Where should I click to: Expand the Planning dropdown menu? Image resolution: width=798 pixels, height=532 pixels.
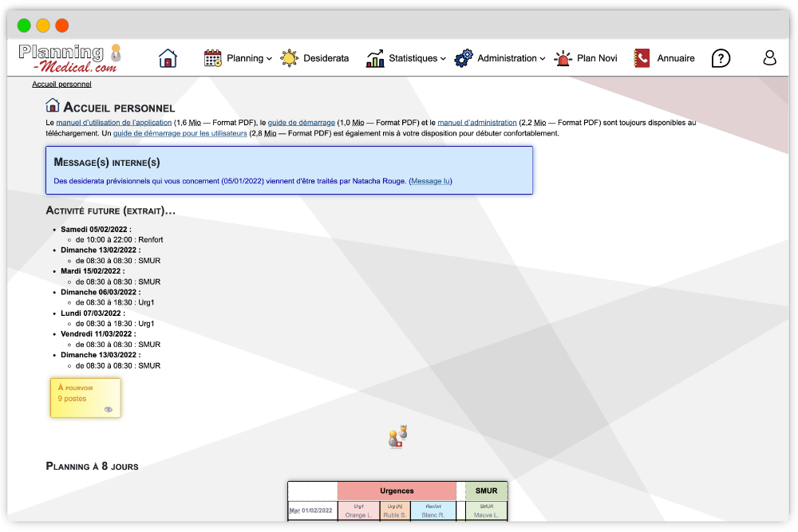tap(250, 58)
